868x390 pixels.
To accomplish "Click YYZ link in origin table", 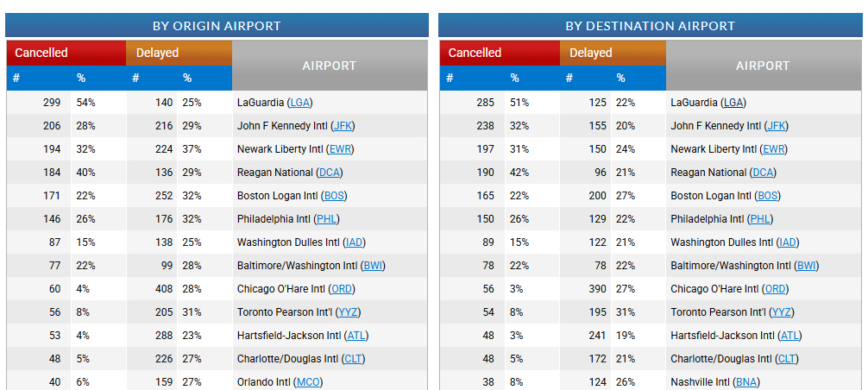I will pos(349,312).
